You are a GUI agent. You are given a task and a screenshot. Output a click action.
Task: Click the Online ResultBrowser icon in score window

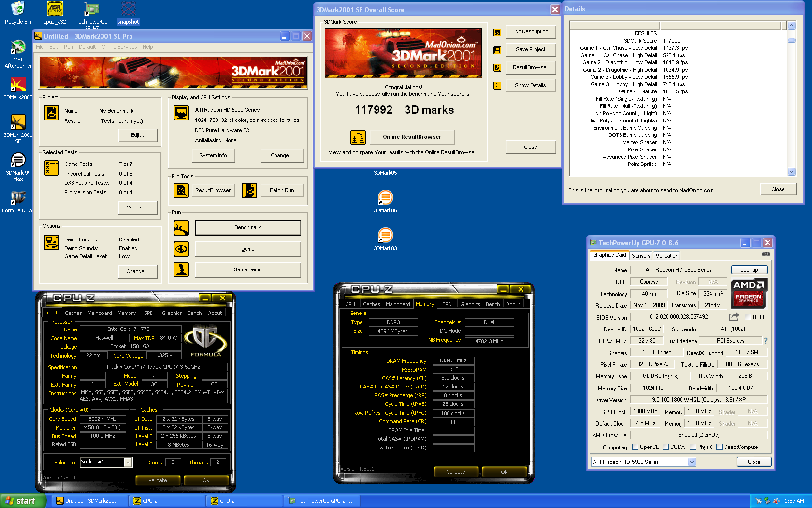[x=358, y=137]
